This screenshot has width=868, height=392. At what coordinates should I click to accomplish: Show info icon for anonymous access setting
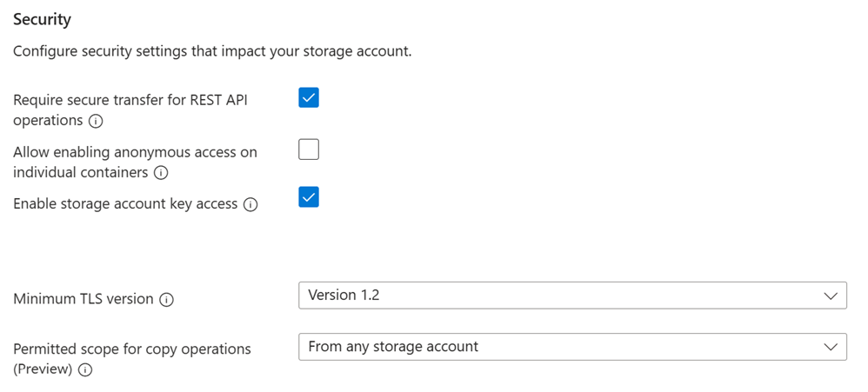(x=161, y=173)
